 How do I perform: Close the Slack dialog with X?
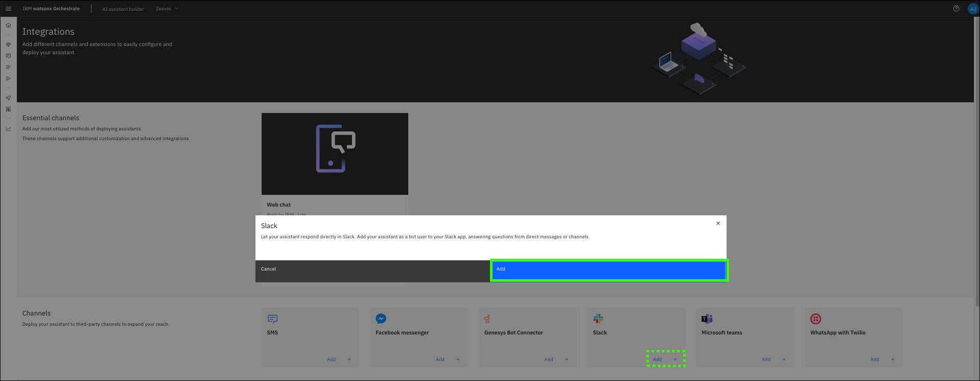(718, 223)
